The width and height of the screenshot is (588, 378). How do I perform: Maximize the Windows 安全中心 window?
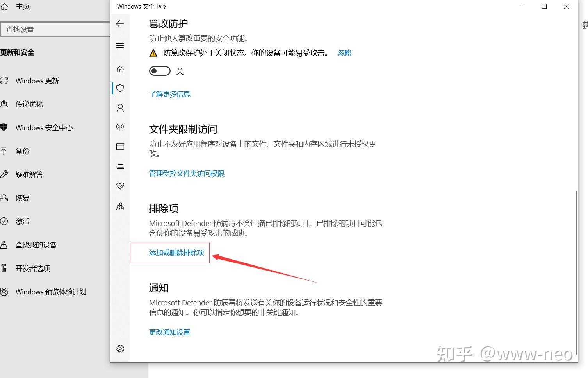(x=544, y=6)
